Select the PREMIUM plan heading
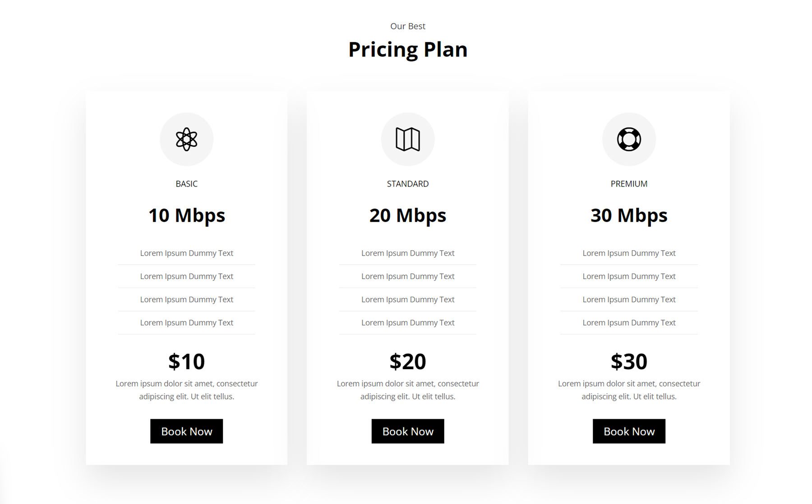The height and width of the screenshot is (504, 812). [629, 183]
